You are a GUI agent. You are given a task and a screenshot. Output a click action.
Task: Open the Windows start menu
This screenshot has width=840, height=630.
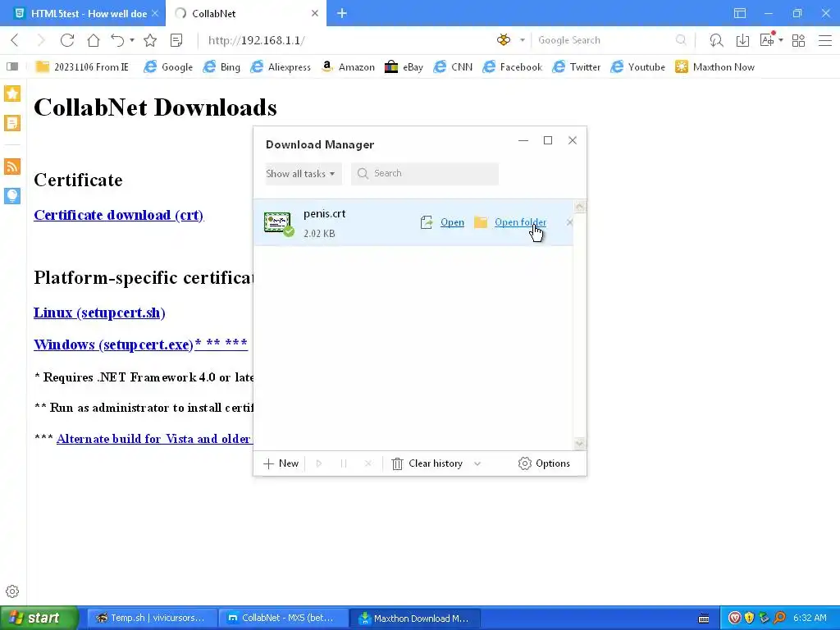pos(39,618)
